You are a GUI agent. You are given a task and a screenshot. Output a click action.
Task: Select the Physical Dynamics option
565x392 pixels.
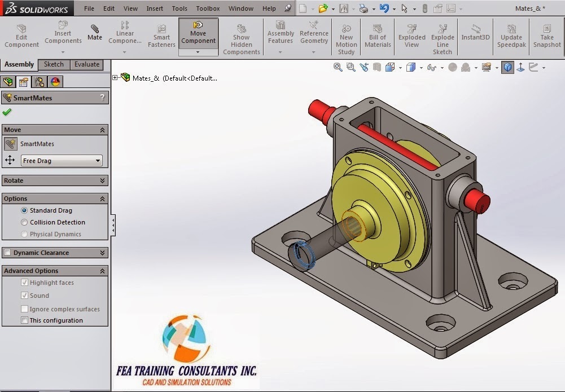click(24, 234)
